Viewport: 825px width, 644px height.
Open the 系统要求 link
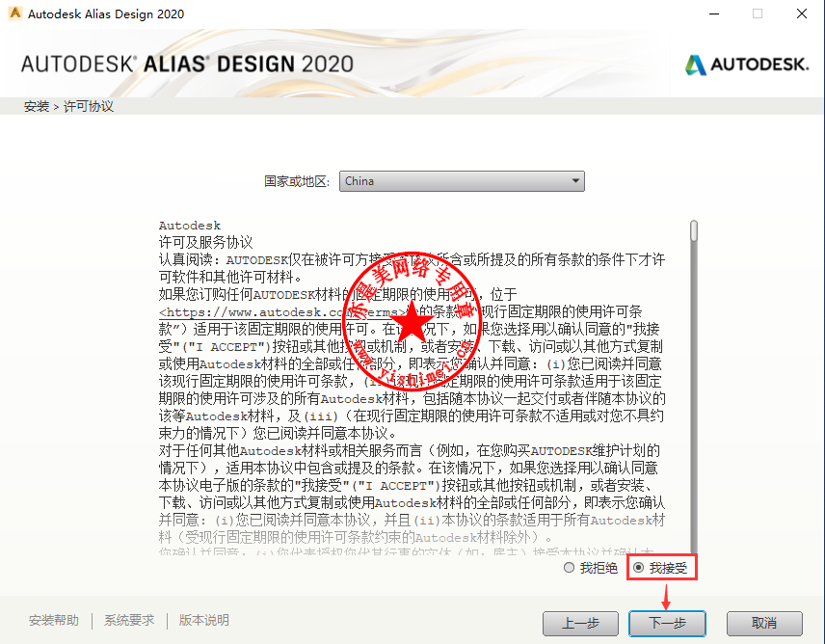[x=129, y=620]
